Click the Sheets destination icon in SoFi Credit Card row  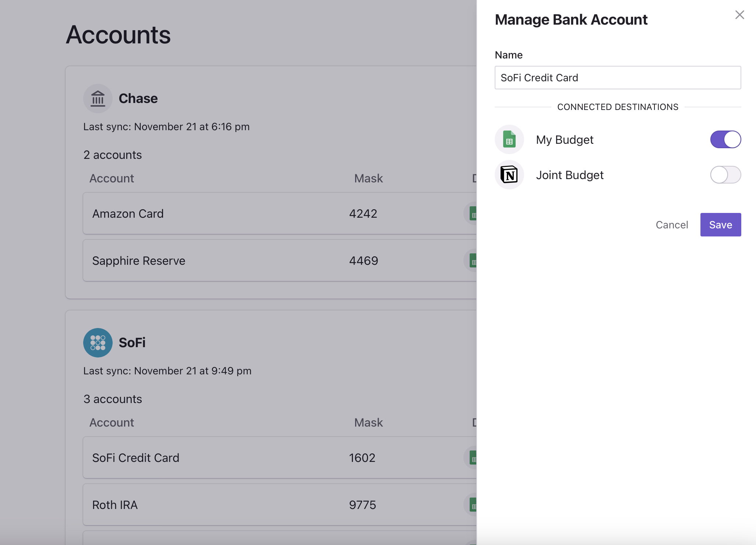(472, 458)
